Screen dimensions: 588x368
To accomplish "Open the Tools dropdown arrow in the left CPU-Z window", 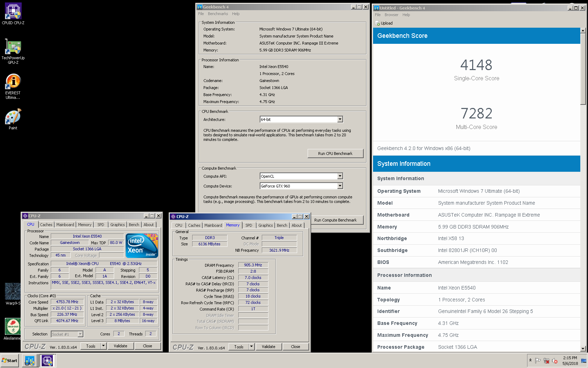I will click(x=103, y=346).
